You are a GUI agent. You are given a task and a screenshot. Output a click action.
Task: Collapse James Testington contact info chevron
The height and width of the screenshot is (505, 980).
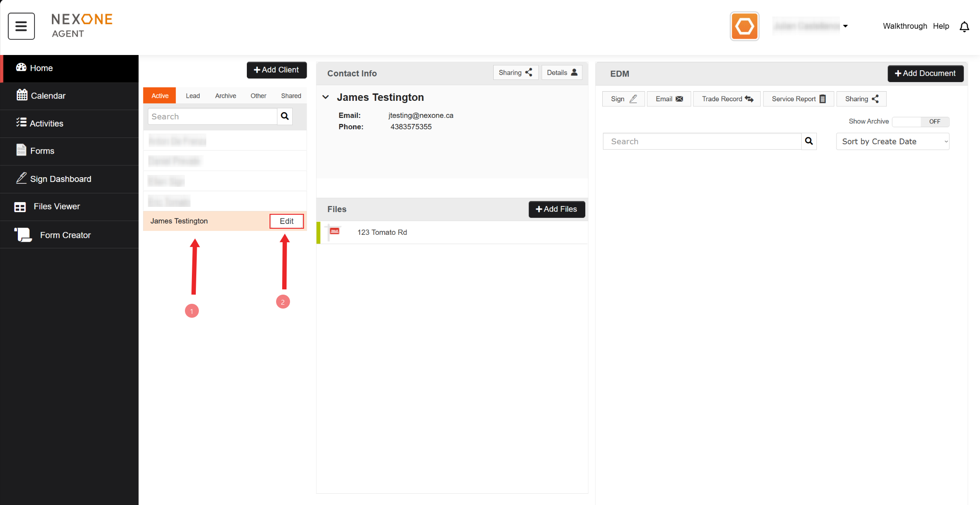pos(325,97)
